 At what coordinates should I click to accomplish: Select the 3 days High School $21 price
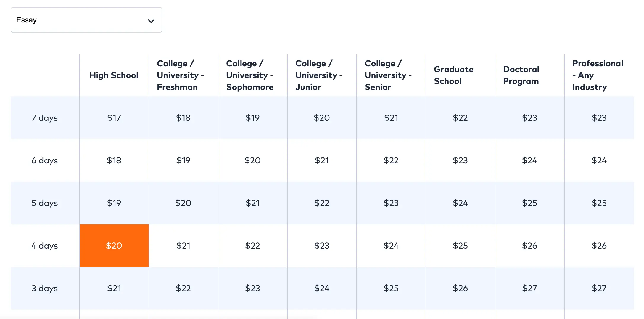[x=114, y=288]
